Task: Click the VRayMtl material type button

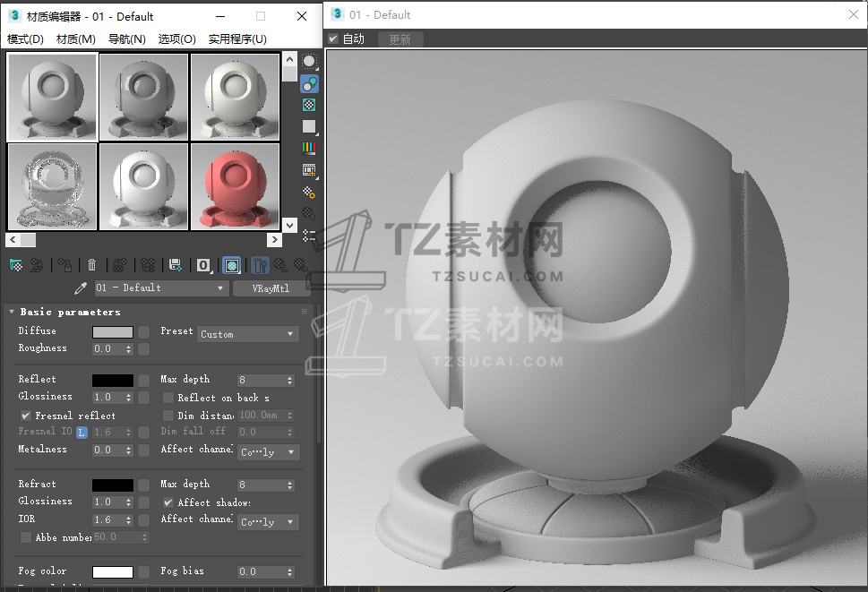Action: point(271,288)
